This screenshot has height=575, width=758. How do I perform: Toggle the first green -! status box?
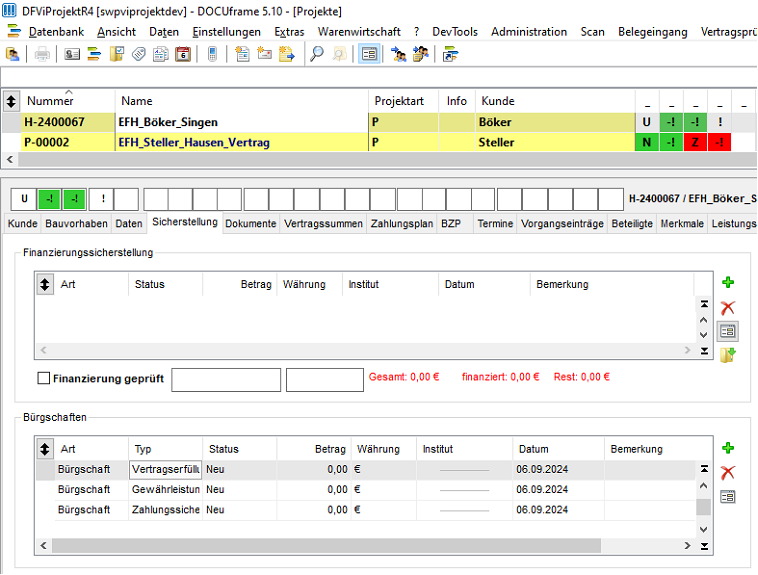[x=50, y=199]
